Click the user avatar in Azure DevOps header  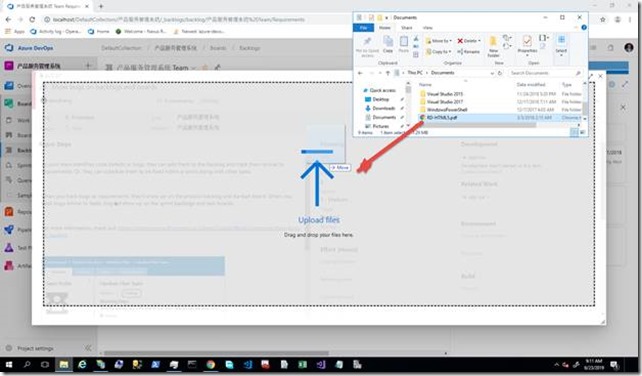629,48
